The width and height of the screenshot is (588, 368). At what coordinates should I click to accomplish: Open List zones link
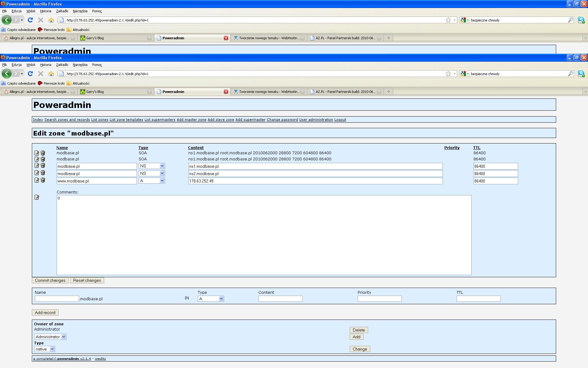click(100, 120)
